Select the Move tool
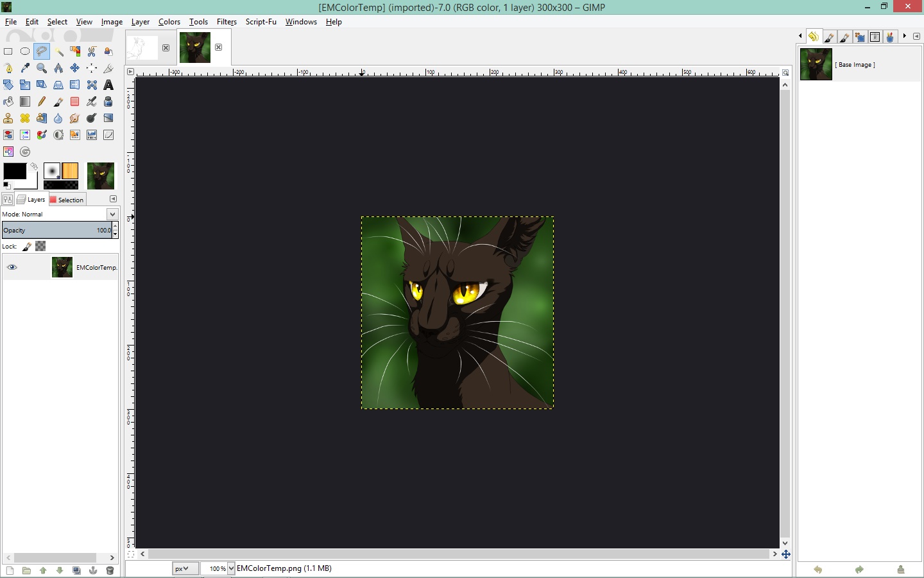This screenshot has height=578, width=924. (x=75, y=68)
